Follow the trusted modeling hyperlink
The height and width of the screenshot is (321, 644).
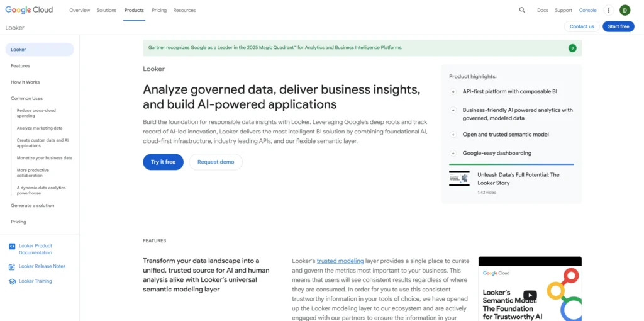click(340, 261)
